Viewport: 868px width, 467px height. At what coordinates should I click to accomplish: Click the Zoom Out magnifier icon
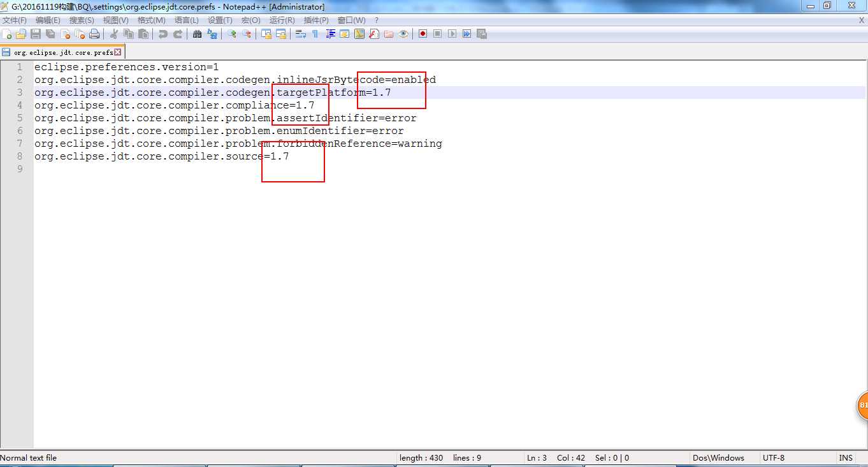246,34
